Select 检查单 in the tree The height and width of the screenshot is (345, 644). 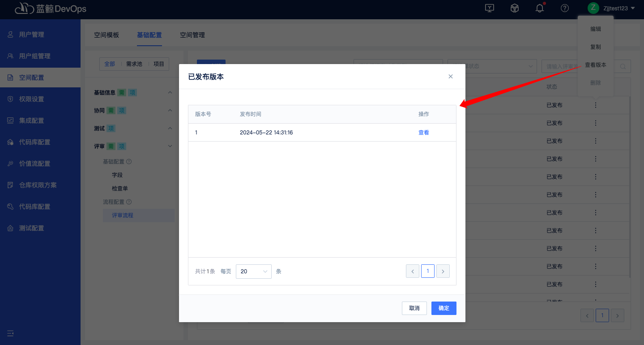120,189
